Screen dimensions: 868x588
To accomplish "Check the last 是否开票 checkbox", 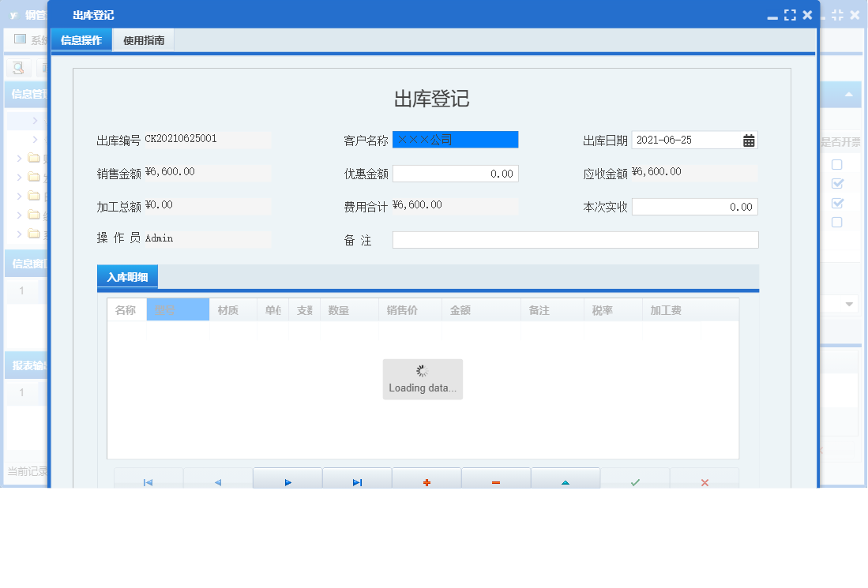I will tap(837, 223).
